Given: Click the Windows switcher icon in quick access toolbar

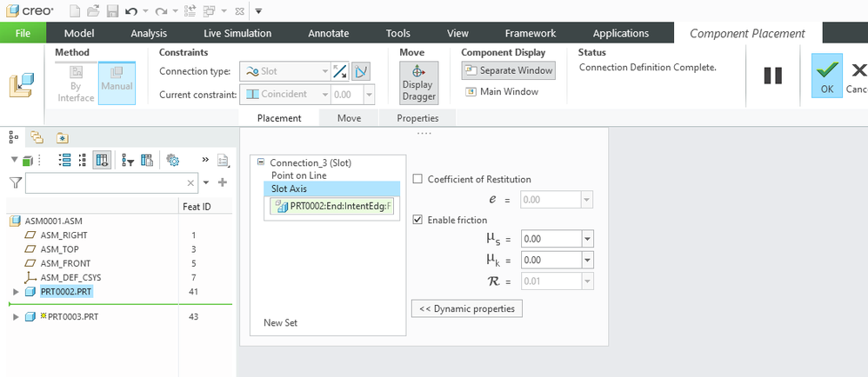Looking at the screenshot, I should pyautogui.click(x=210, y=10).
